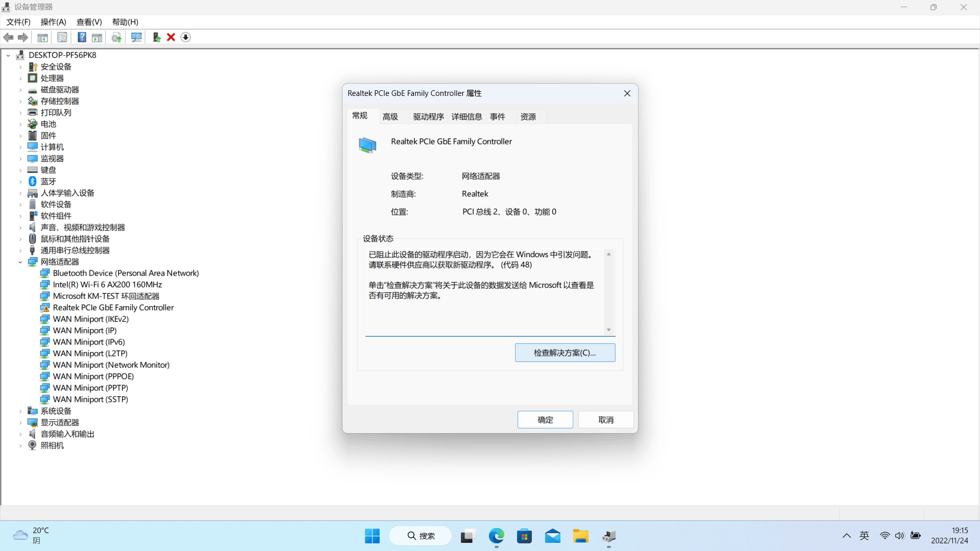Switch to the 驱动程序 tab

[428, 117]
